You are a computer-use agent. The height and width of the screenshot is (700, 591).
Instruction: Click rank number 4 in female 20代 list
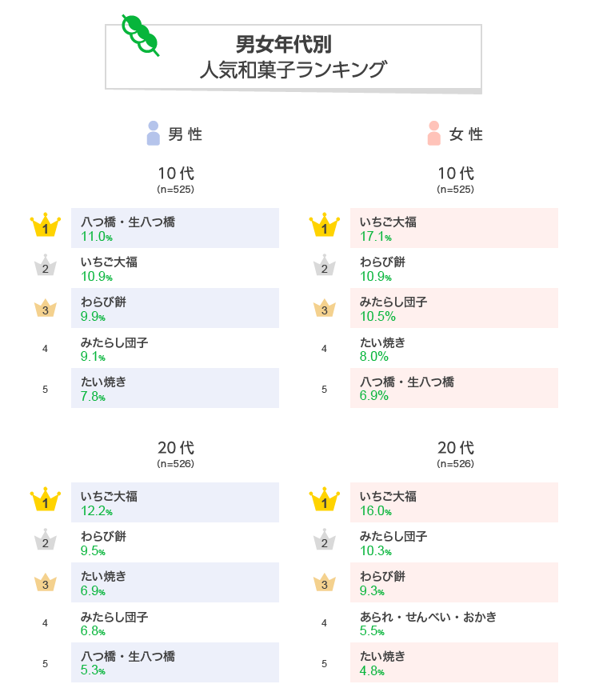(325, 622)
